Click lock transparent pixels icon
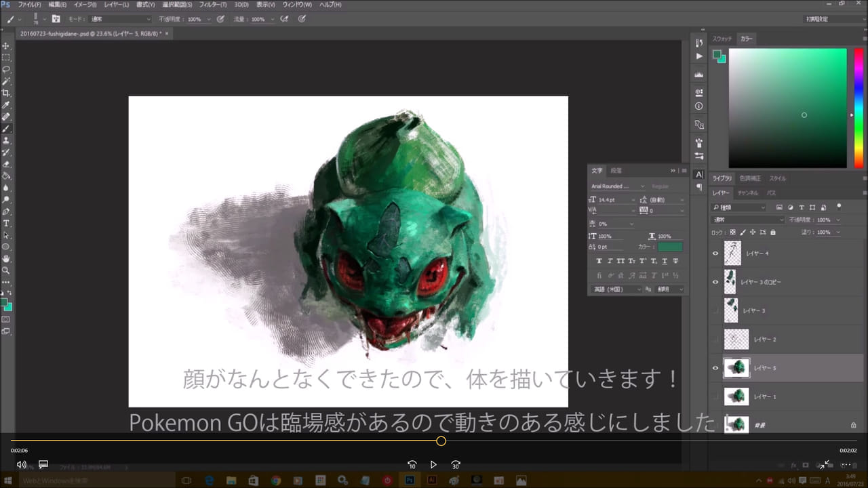This screenshot has height=488, width=868. coord(732,232)
